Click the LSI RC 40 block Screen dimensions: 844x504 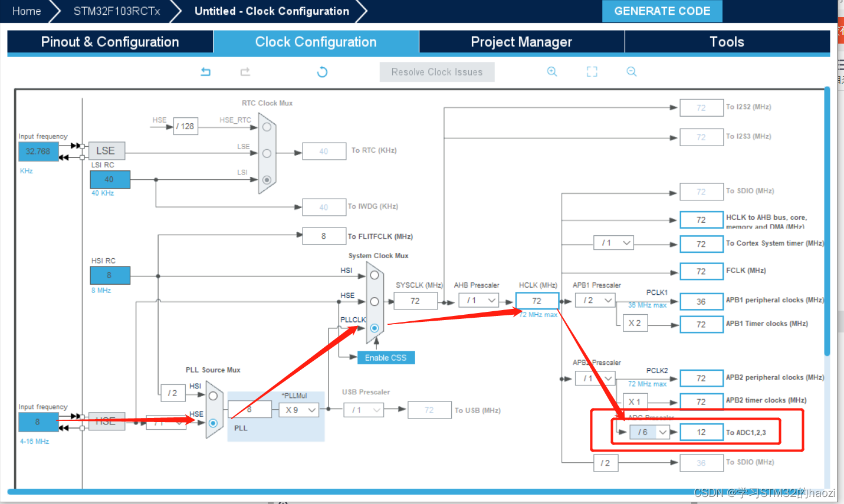coord(110,180)
